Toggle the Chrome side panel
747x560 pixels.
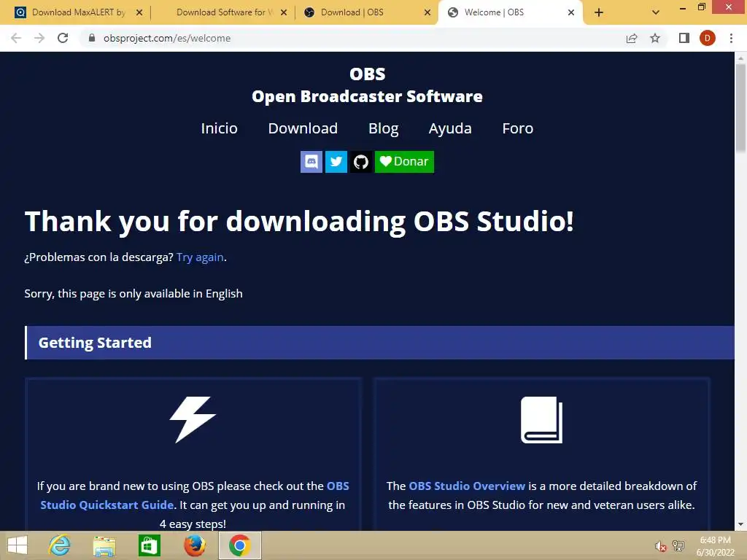[684, 38]
